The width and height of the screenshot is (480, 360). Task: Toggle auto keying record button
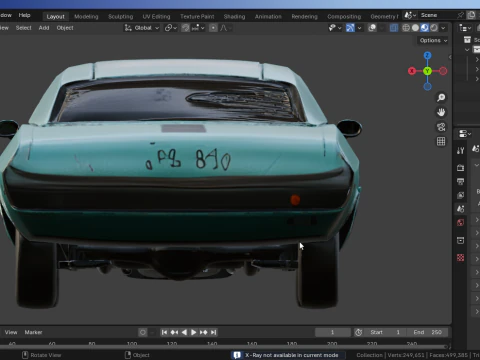(143, 332)
